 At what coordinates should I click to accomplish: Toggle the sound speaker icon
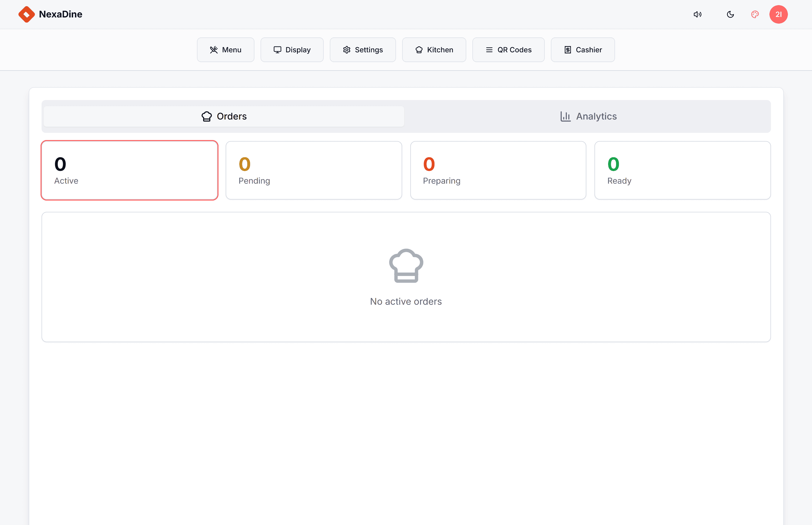pyautogui.click(x=697, y=14)
